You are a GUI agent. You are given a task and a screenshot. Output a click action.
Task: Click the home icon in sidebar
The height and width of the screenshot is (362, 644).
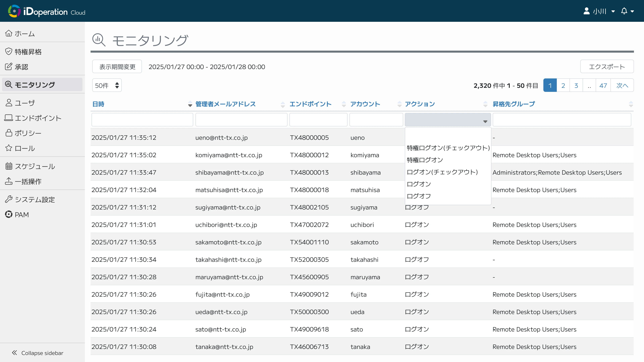pos(9,33)
